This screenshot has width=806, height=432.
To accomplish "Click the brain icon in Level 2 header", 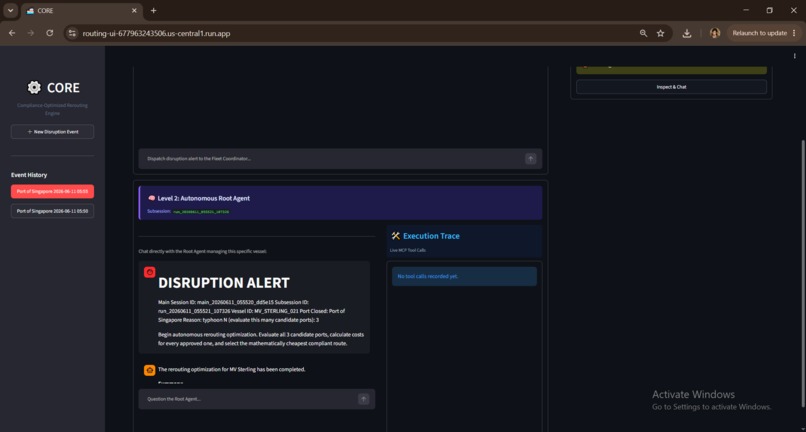I will [x=152, y=198].
